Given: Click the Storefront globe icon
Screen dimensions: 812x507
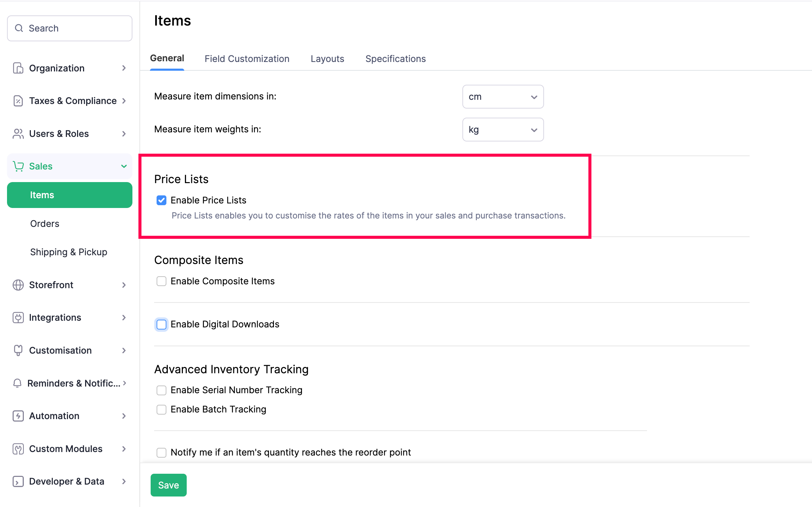Looking at the screenshot, I should [18, 285].
